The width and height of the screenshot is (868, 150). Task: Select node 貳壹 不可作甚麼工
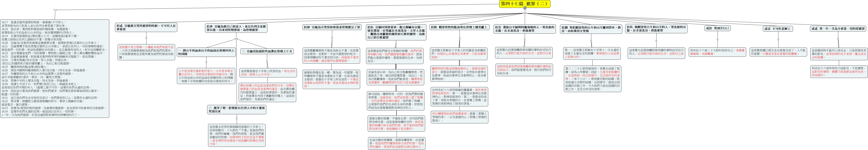coord(778,29)
